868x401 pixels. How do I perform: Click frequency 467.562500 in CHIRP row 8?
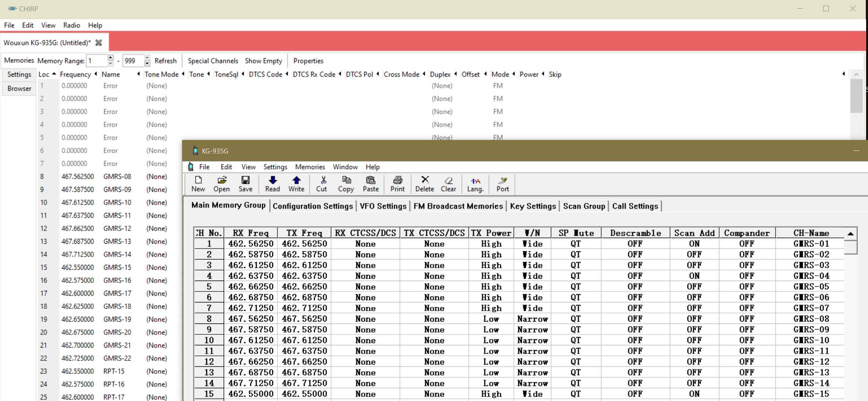coord(77,176)
